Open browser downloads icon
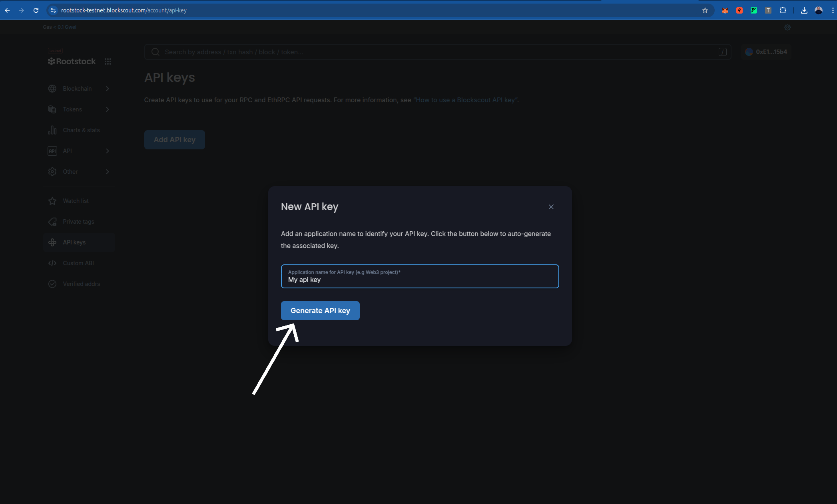Viewport: 837px width, 504px height. click(804, 10)
